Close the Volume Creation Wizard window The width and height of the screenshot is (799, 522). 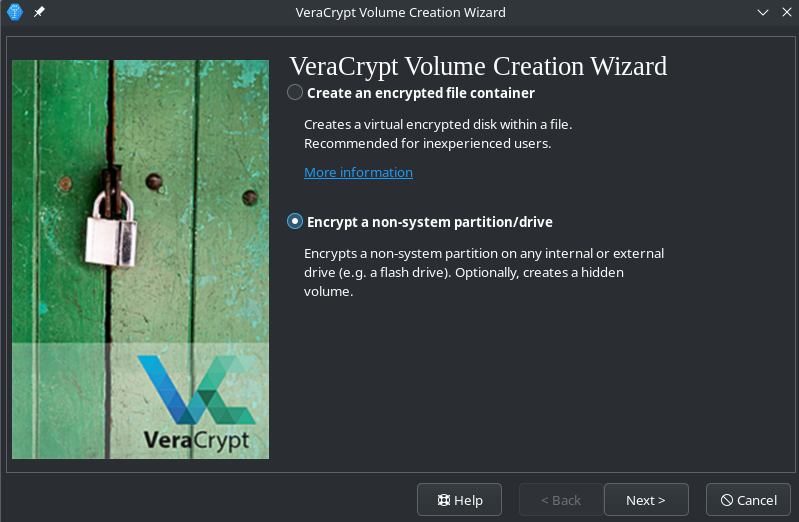click(783, 12)
